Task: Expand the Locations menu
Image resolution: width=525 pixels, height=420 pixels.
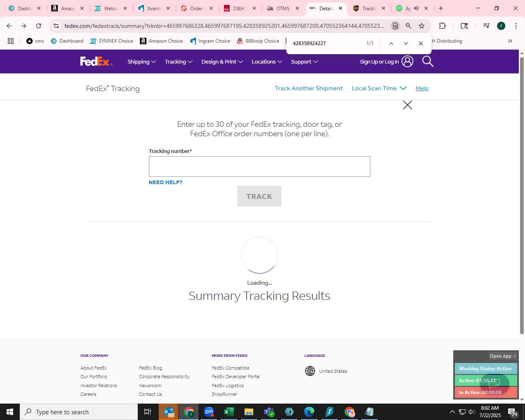Action: pos(267,62)
